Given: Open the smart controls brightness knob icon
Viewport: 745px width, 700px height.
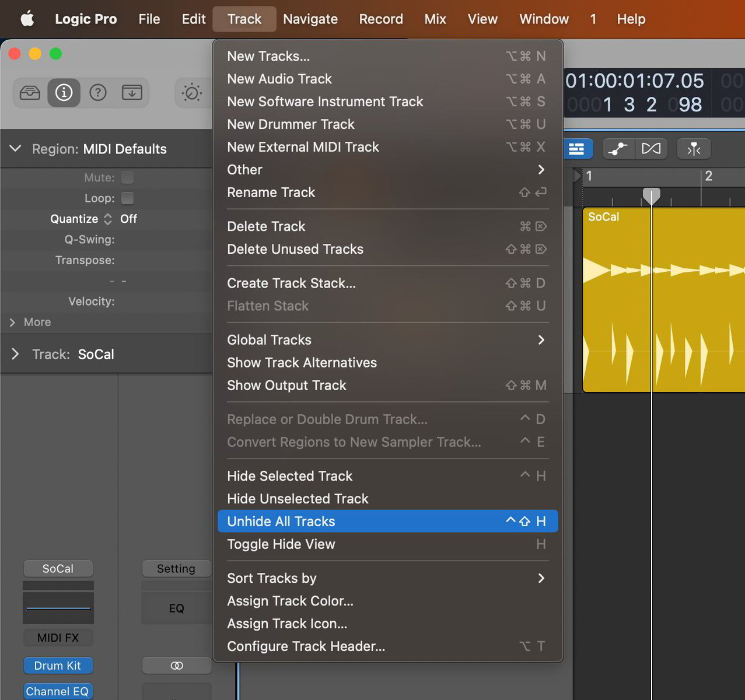Looking at the screenshot, I should pos(191,92).
